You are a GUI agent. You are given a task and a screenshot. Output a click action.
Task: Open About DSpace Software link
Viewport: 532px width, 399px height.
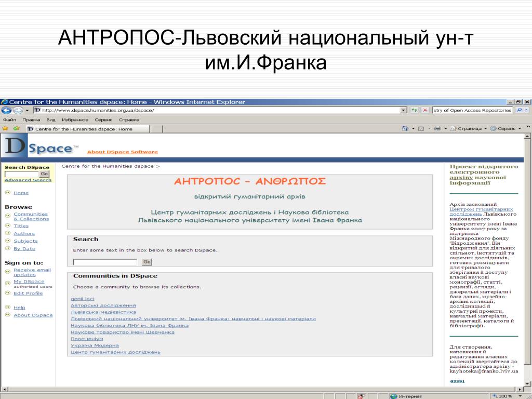pos(123,152)
